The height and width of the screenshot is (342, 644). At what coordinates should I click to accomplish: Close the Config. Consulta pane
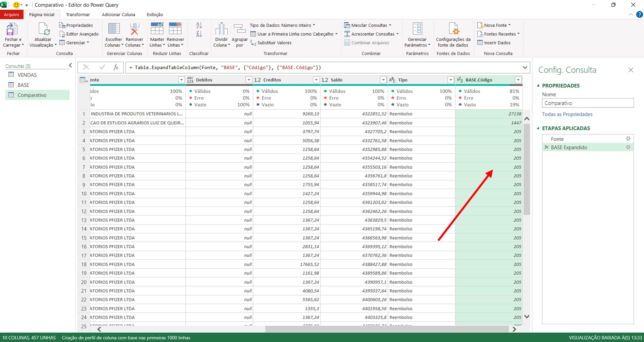(630, 70)
